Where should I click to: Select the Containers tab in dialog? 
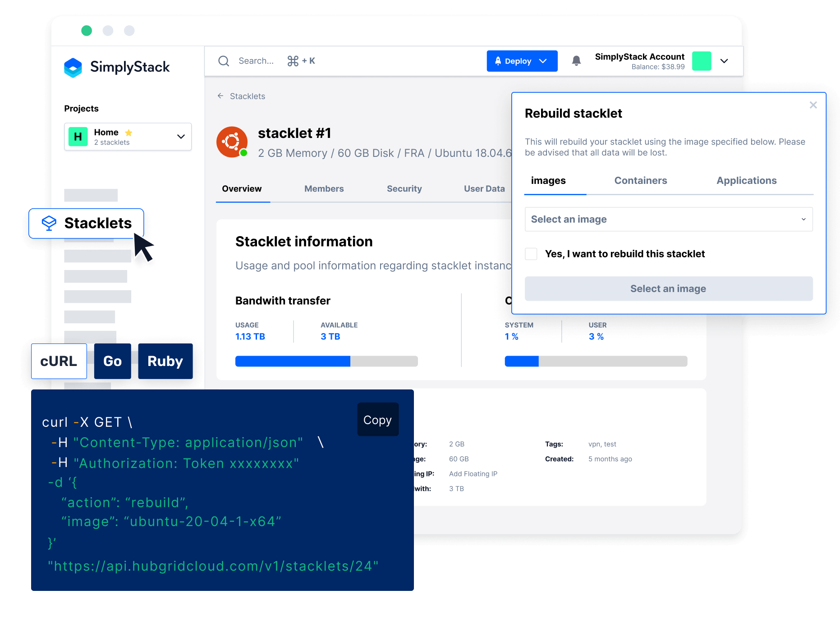click(641, 181)
